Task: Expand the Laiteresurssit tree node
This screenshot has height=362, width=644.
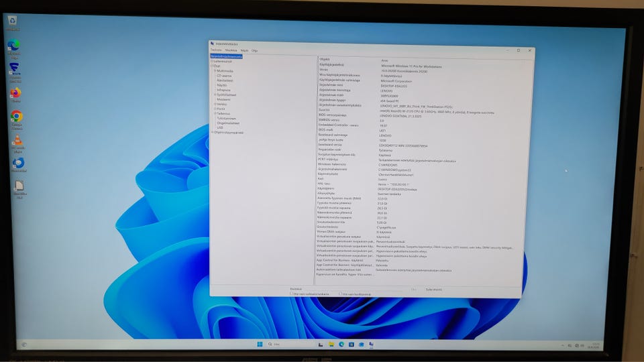Action: click(x=212, y=61)
